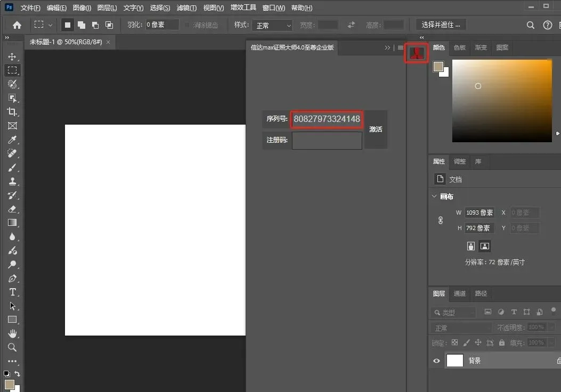Screen dimensions: 561x392
Task: Hide the 背景 layer with eye icon
Action: tap(437, 361)
